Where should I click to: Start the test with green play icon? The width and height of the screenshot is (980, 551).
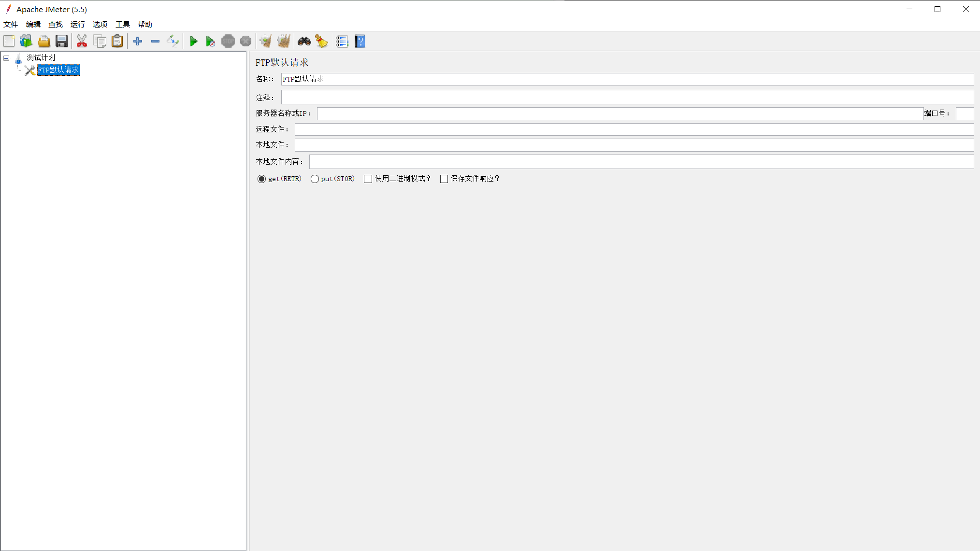[x=193, y=42]
